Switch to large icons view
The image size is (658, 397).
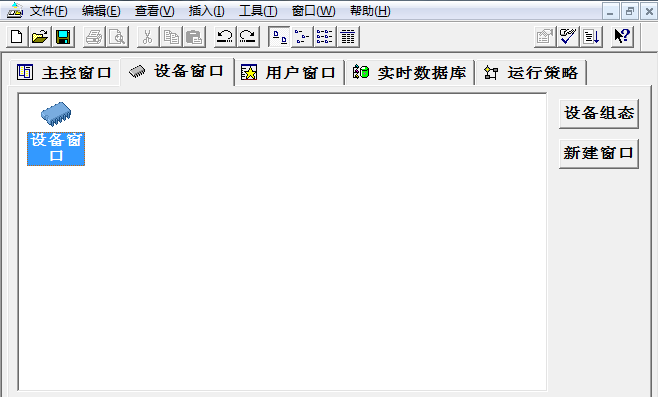[x=279, y=37]
